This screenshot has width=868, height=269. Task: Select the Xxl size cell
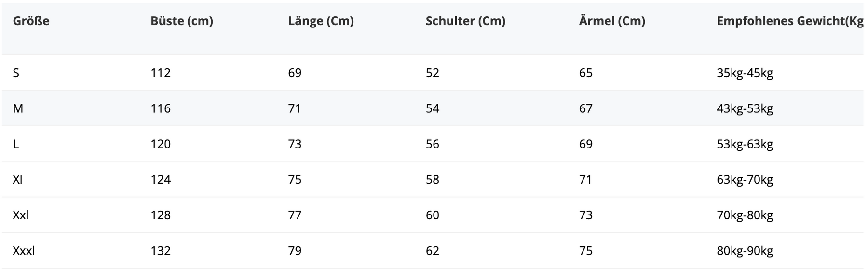point(21,215)
